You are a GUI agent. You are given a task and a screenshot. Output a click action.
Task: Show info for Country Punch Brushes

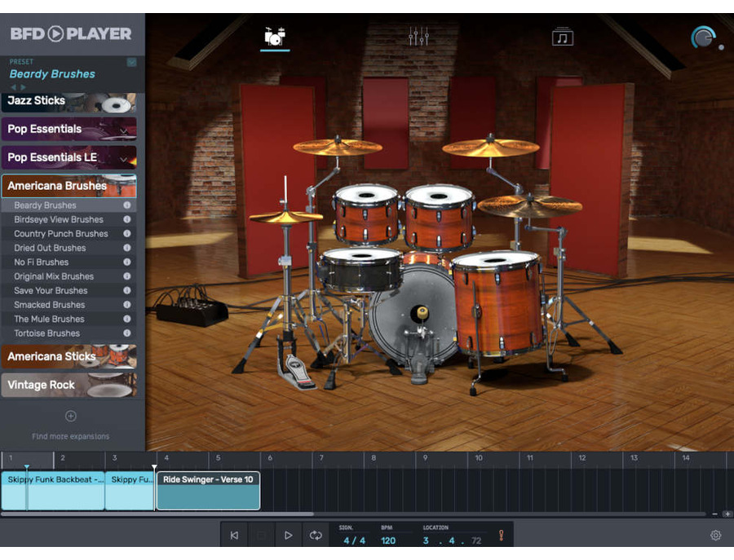(x=127, y=233)
